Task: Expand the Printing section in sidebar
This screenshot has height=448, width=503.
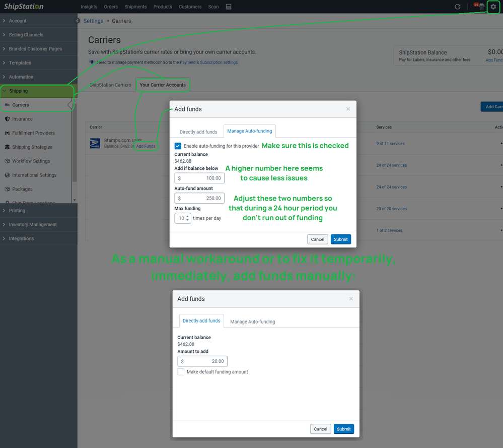Action: [x=17, y=211]
